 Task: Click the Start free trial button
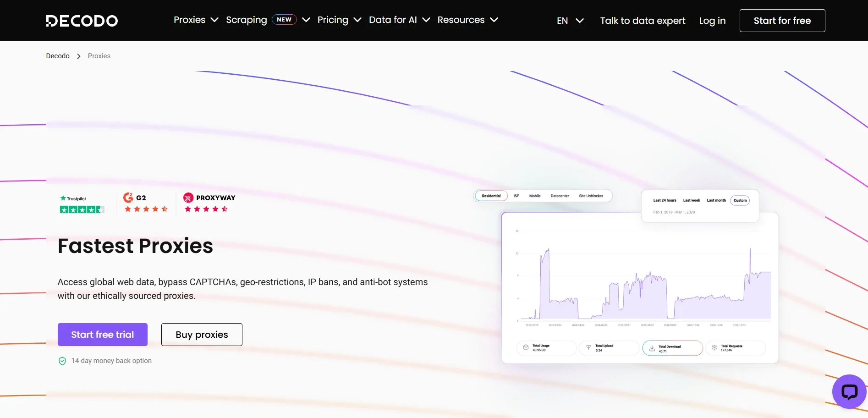pos(103,335)
